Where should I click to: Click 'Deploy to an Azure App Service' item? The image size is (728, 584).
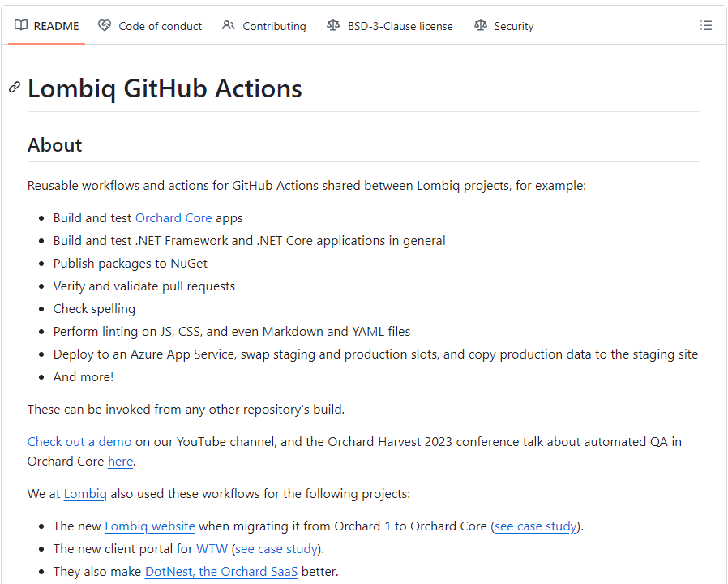click(x=375, y=354)
